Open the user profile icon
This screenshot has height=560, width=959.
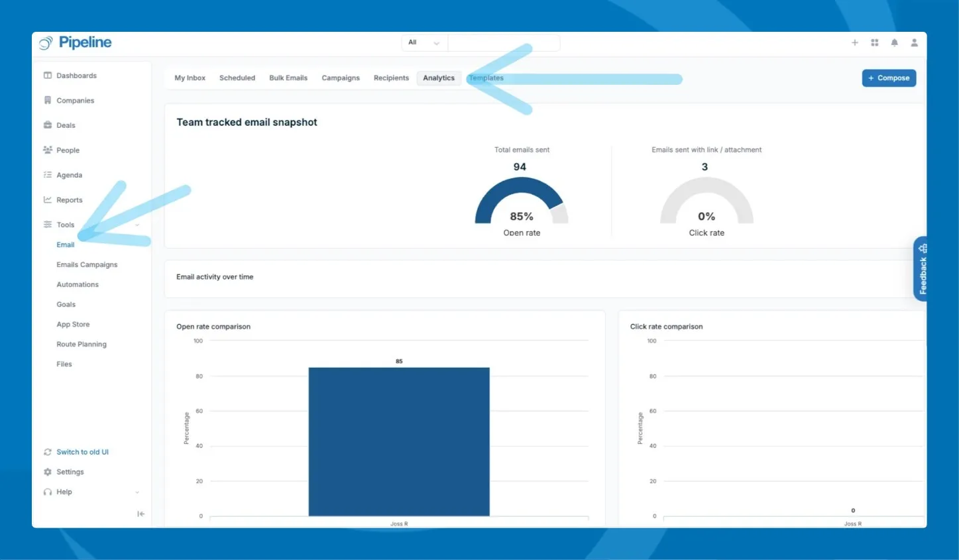915,42
